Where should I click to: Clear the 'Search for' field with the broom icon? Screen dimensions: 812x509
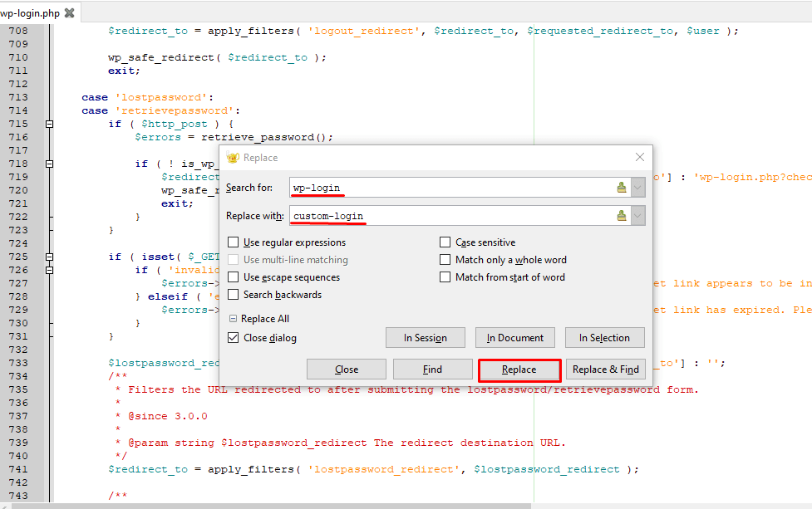(622, 188)
